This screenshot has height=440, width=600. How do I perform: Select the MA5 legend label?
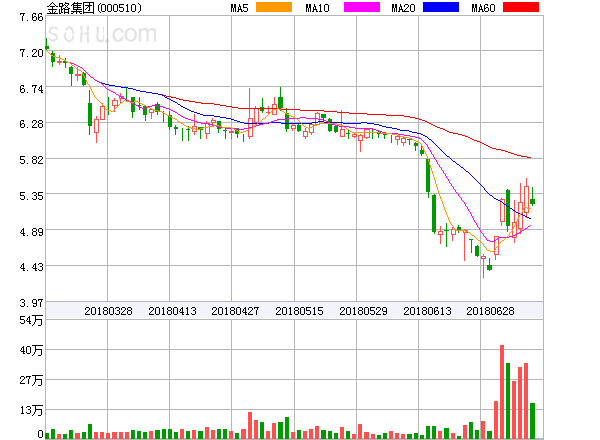click(239, 8)
